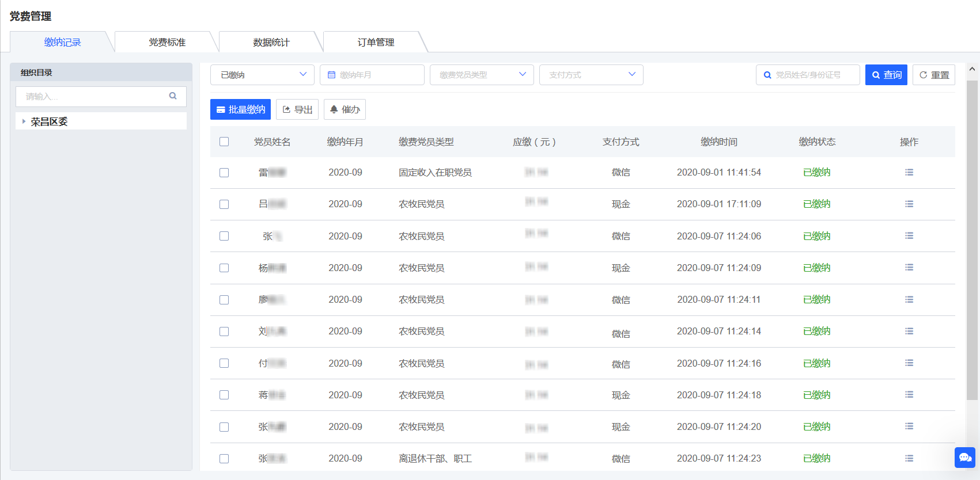This screenshot has height=480, width=980.
Task: Open the 缴费党员类型 dropdown
Action: (482, 75)
